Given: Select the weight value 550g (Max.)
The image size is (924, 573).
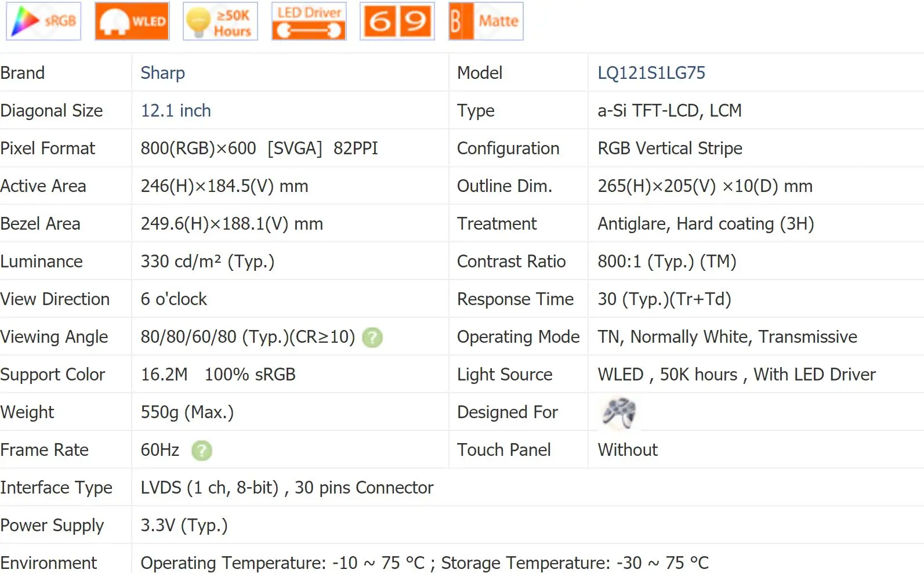Looking at the screenshot, I should pos(187,412).
